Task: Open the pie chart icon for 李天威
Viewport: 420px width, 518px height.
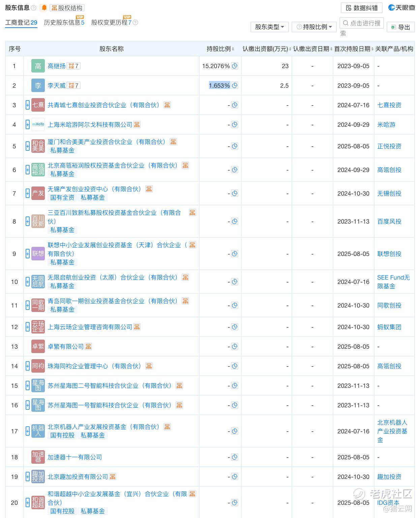Action: 235,86
